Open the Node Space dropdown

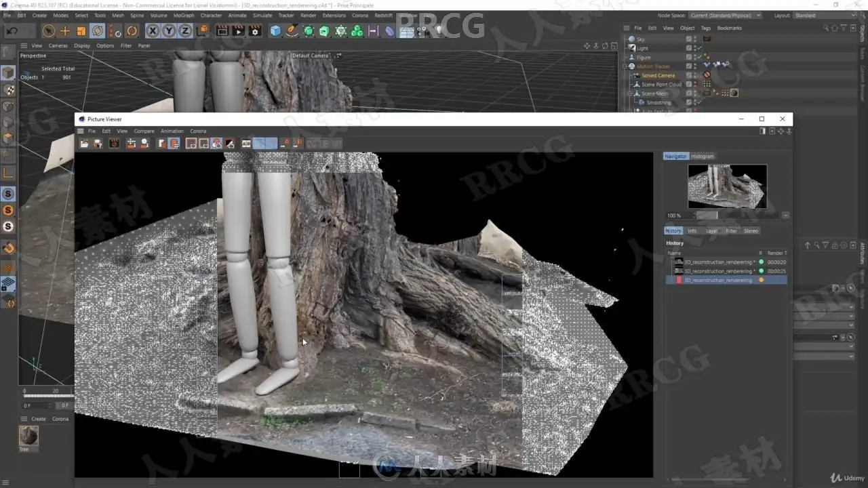click(725, 15)
